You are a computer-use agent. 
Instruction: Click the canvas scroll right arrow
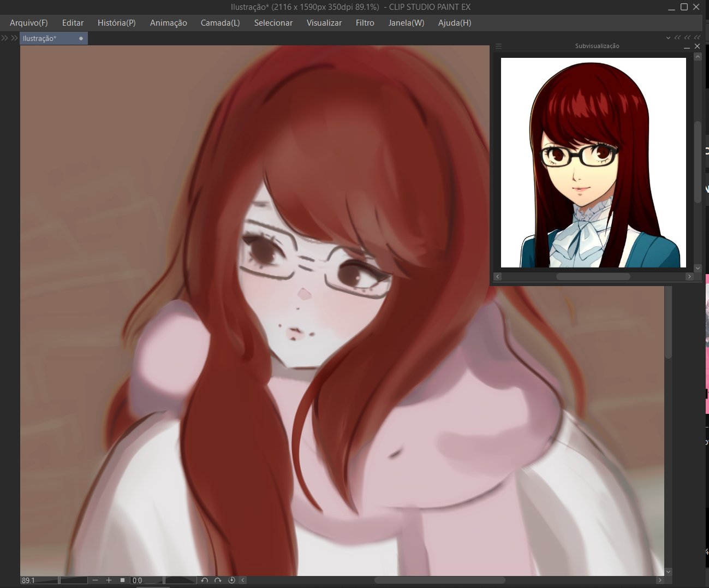point(660,580)
